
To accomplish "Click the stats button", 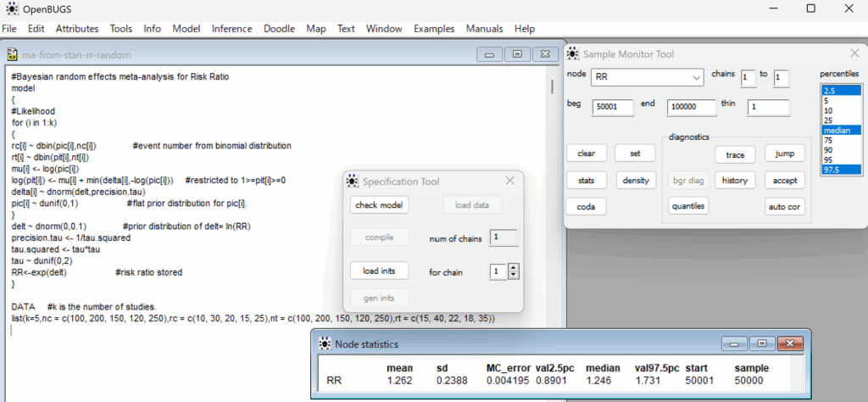I will point(587,180).
